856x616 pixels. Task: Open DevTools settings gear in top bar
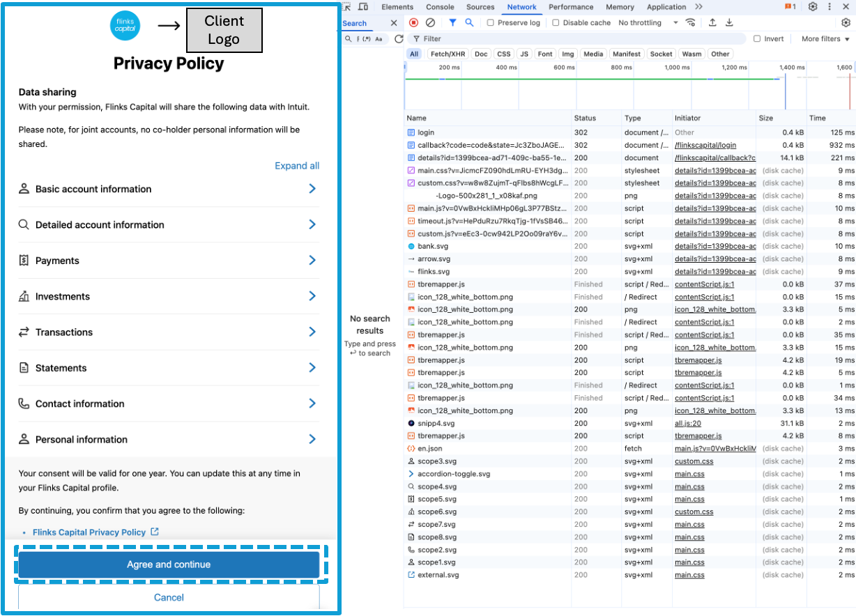813,7
